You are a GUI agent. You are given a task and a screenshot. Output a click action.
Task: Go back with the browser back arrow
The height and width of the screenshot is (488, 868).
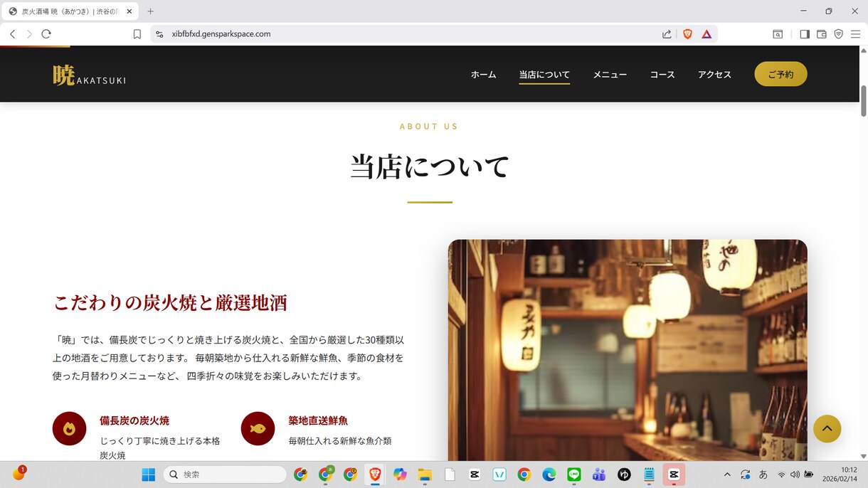(x=12, y=33)
